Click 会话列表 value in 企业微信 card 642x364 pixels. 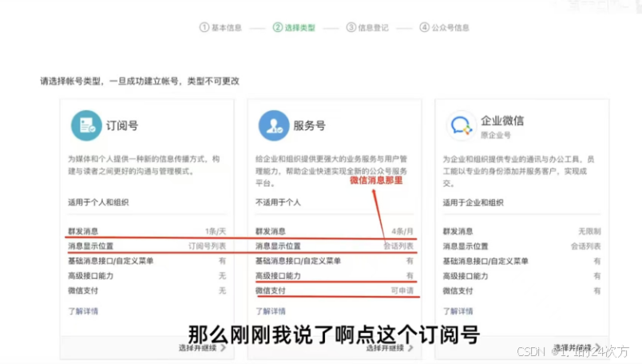tap(586, 246)
